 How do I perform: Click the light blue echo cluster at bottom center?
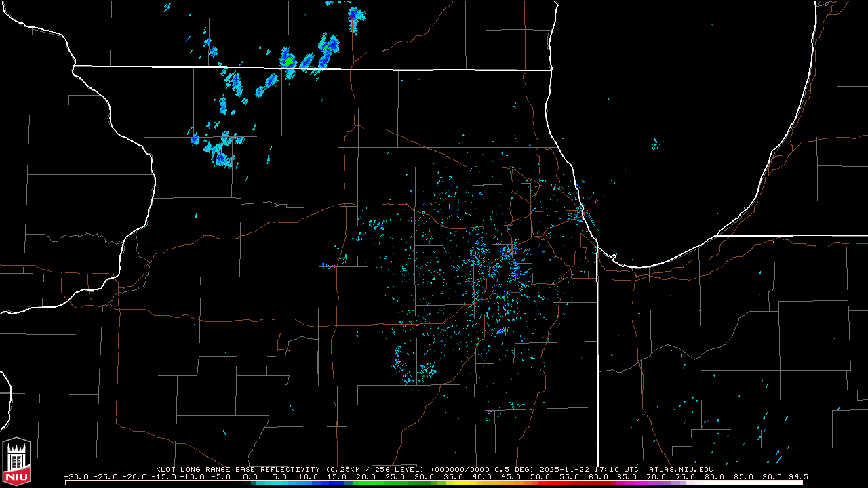[426, 370]
